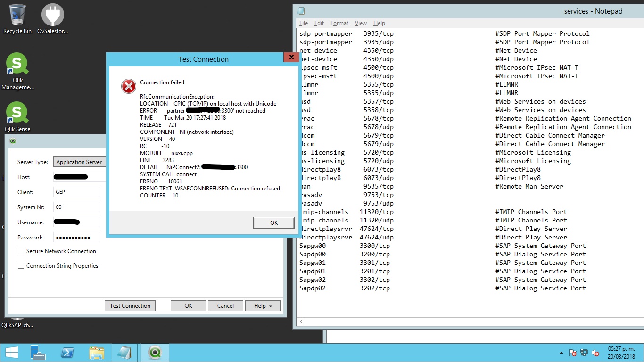This screenshot has width=644, height=362.
Task: Open Notepad Format menu
Action: pyautogui.click(x=339, y=23)
